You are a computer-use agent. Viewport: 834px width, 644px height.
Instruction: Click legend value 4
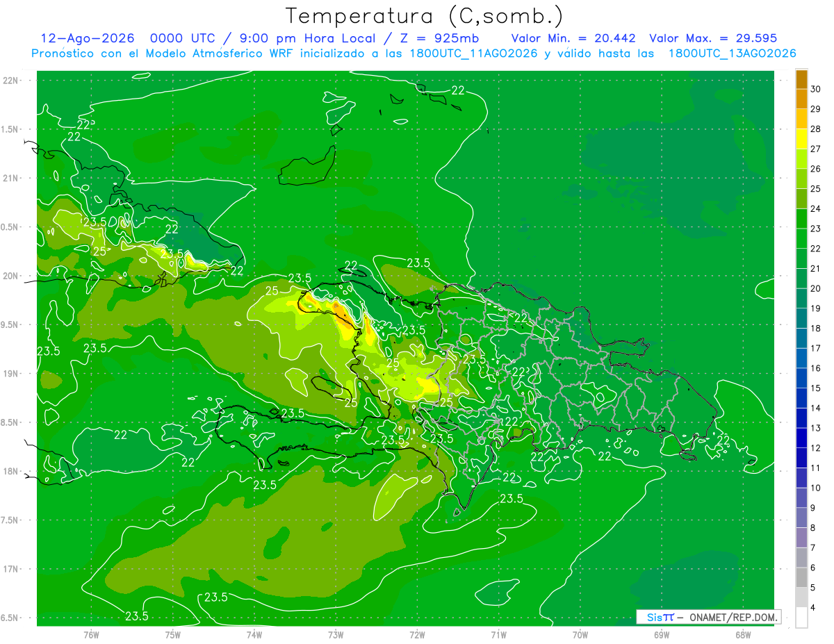[x=815, y=608]
